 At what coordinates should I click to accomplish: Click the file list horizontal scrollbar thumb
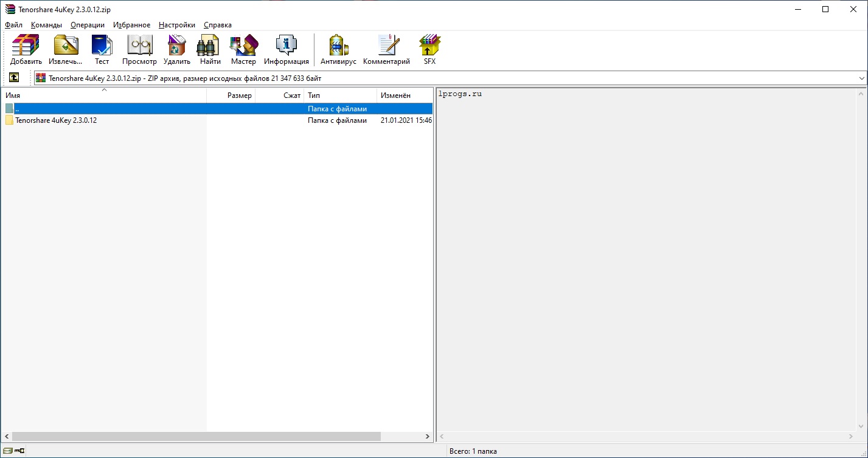tap(196, 437)
